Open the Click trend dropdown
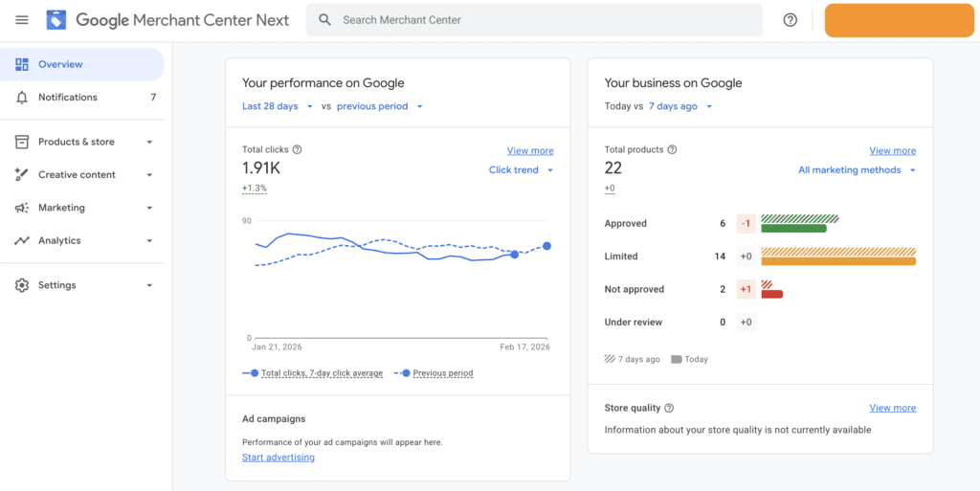This screenshot has height=491, width=980. tap(521, 170)
